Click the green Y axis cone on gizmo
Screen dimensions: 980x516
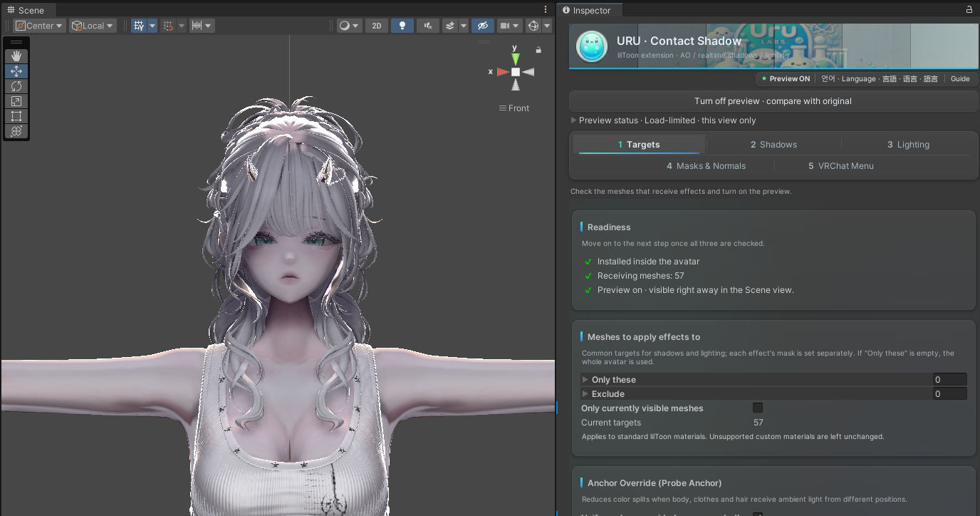click(x=515, y=58)
